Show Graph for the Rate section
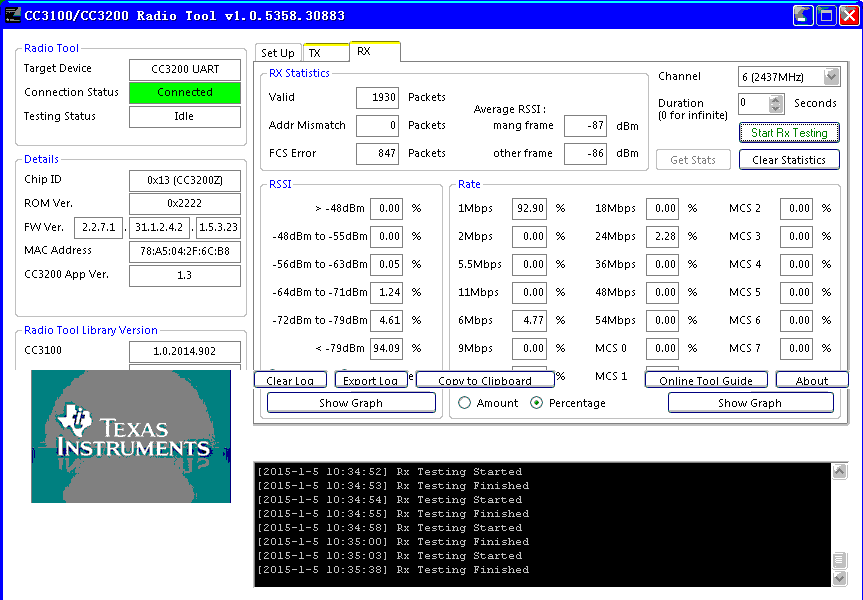 750,403
